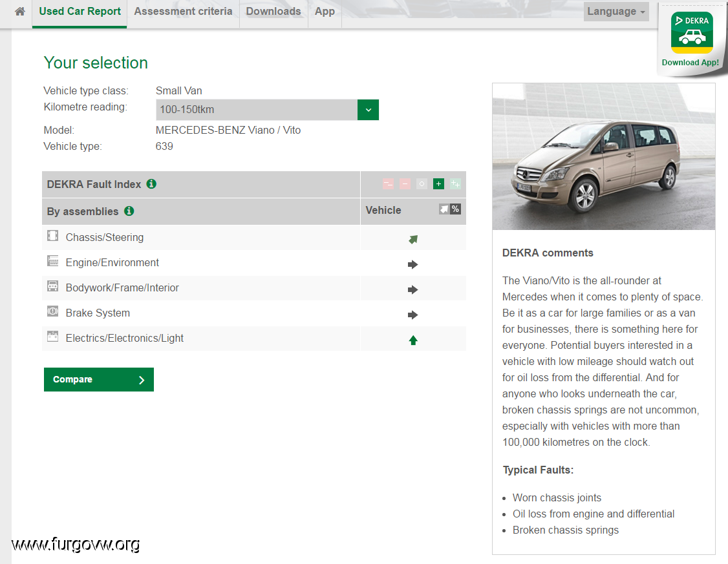Screen dimensions: 728x564
Task: Open Kilometre reading dropdown arrow
Action: click(368, 110)
